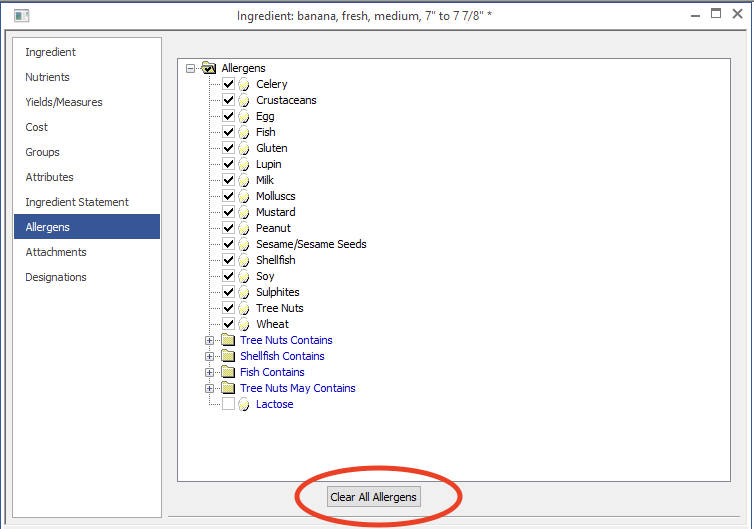Toggle the Lupin checkbox

pos(228,164)
